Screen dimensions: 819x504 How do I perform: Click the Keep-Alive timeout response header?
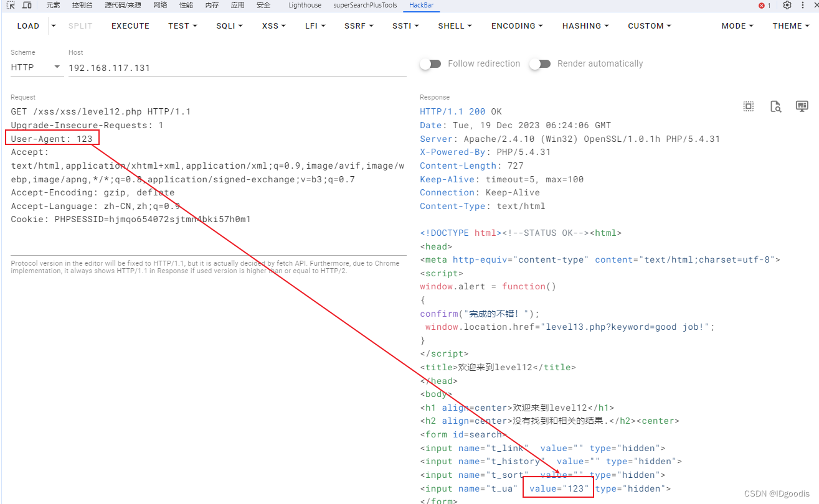[x=502, y=179]
